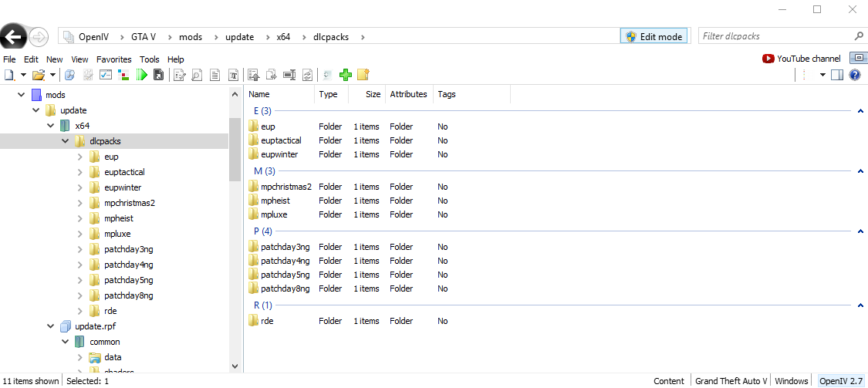Collapse the update.rpf tree node
The width and height of the screenshot is (868, 388).
click(50, 326)
